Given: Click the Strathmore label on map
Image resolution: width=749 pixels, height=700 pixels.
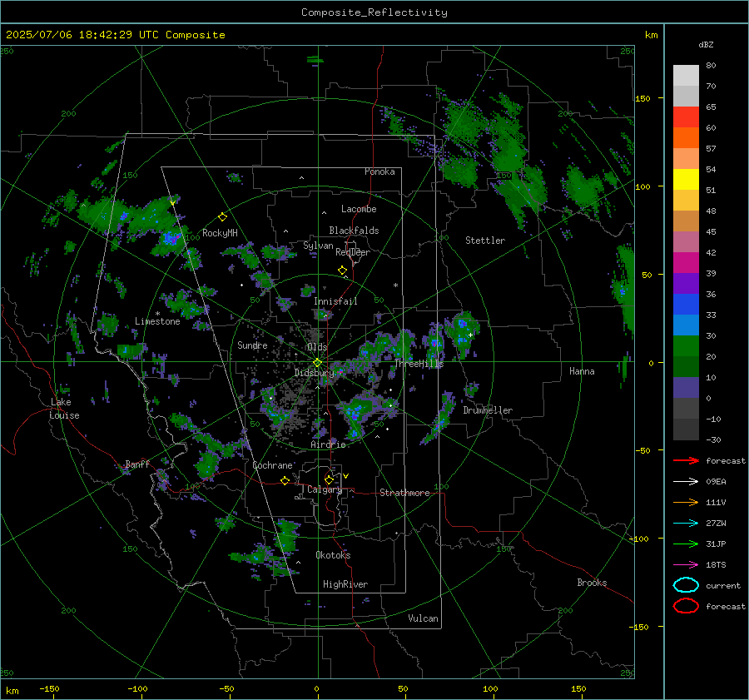Looking at the screenshot, I should [404, 493].
